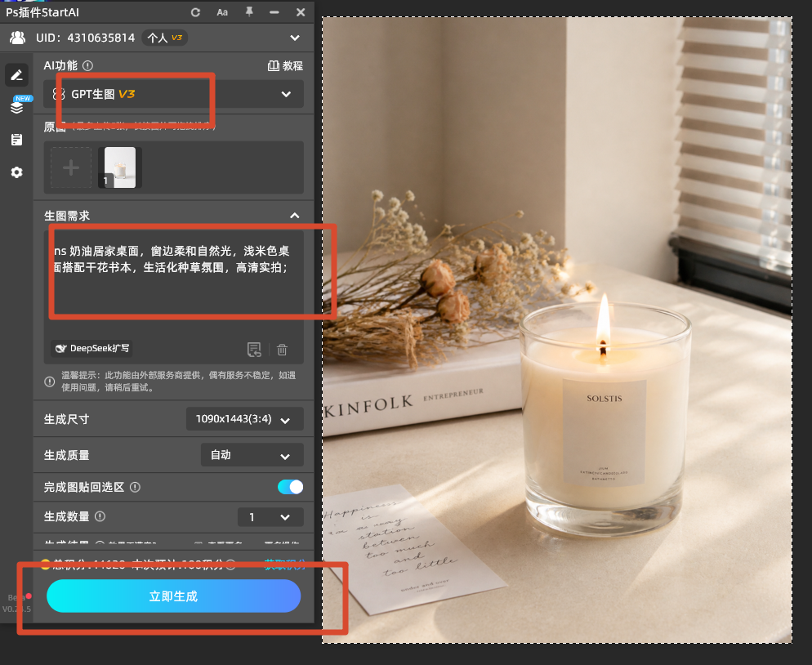Click the trash icon to clear prompt
Image resolution: width=812 pixels, height=665 pixels.
(x=282, y=350)
